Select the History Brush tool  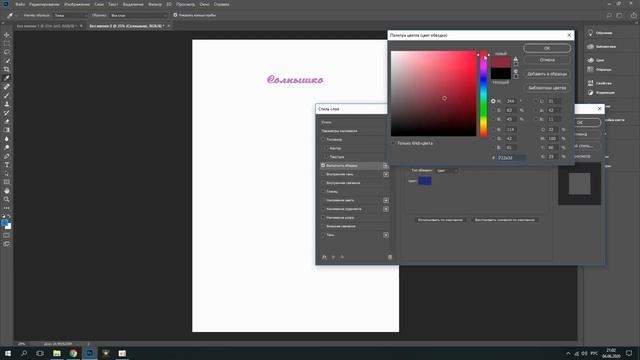click(x=7, y=112)
